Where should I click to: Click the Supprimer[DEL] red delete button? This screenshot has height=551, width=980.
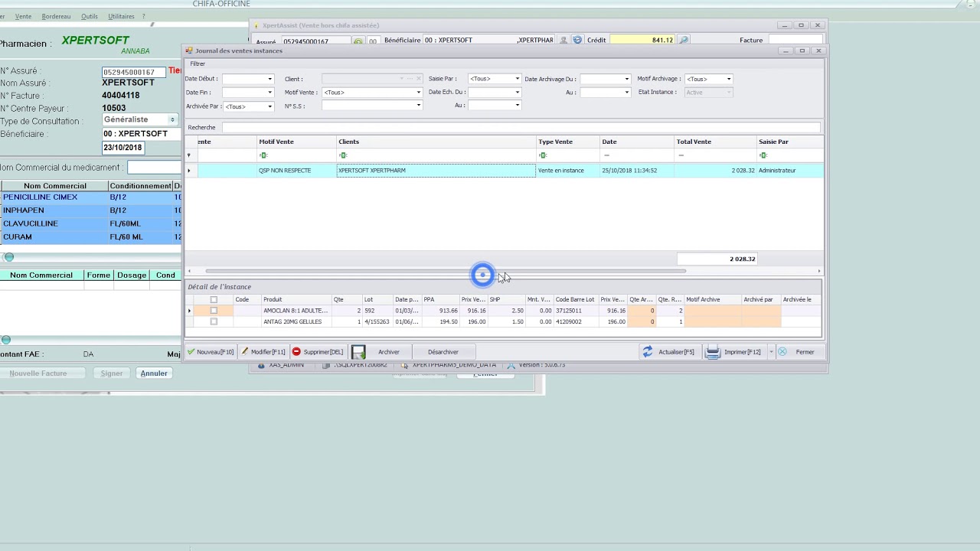tap(318, 352)
